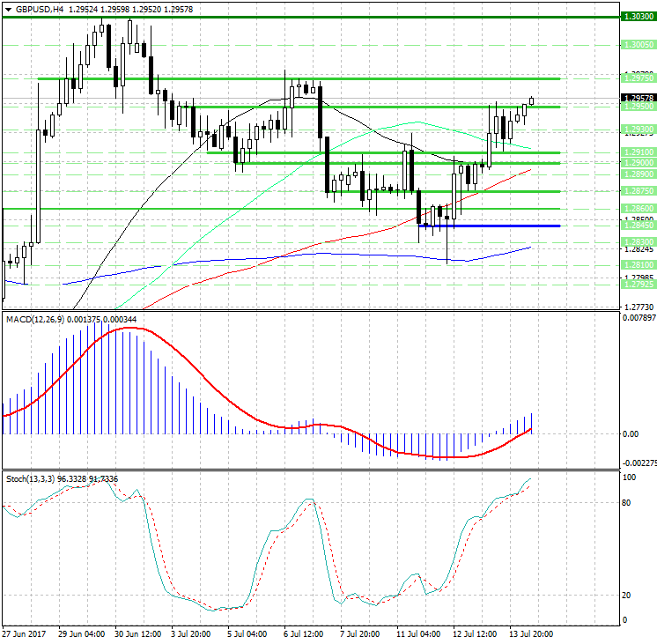The height and width of the screenshot is (644, 657).
Task: Click the 30 Jun 12:00 time label
Action: 137,634
